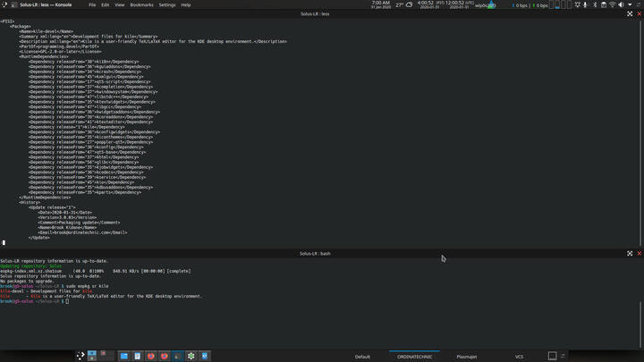644x362 pixels.
Task: Open the text document taskbar icon
Action: click(137, 356)
